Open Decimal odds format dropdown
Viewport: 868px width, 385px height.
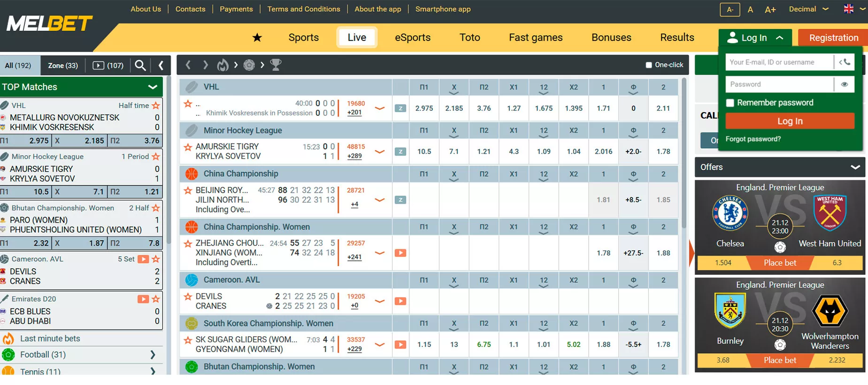point(808,9)
